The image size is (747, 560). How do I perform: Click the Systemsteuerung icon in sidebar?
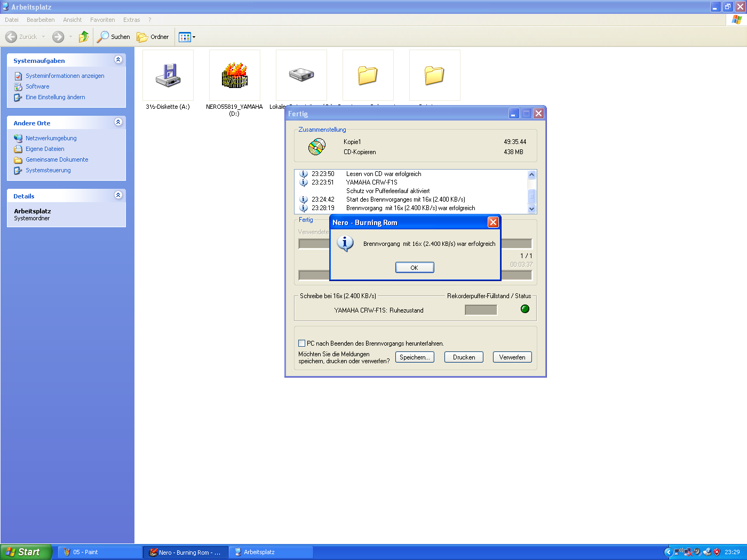18,171
